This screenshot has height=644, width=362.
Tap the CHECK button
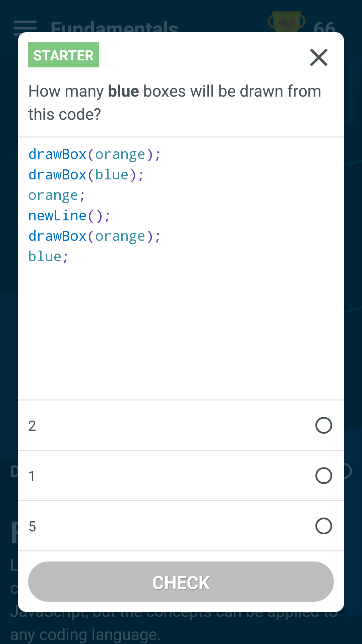(181, 582)
